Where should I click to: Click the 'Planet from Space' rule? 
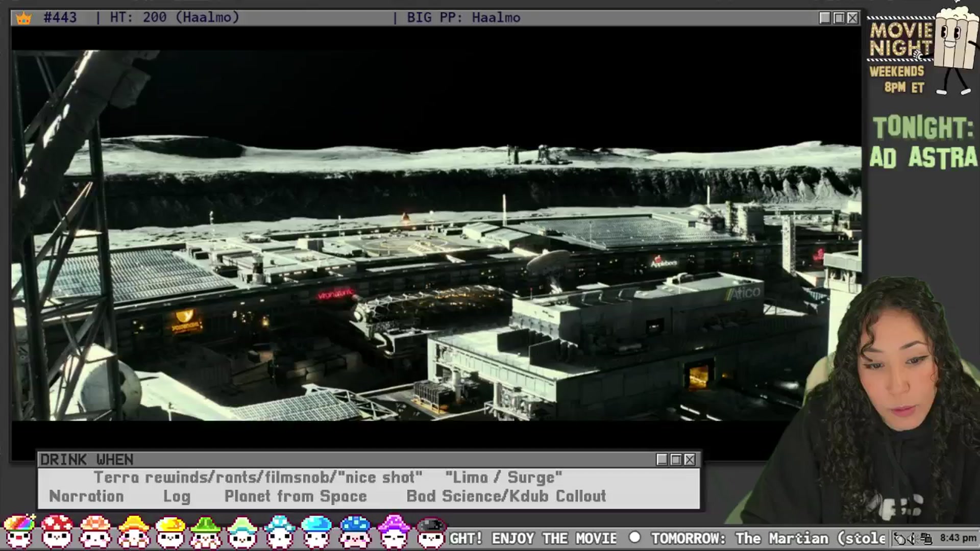[x=296, y=496]
